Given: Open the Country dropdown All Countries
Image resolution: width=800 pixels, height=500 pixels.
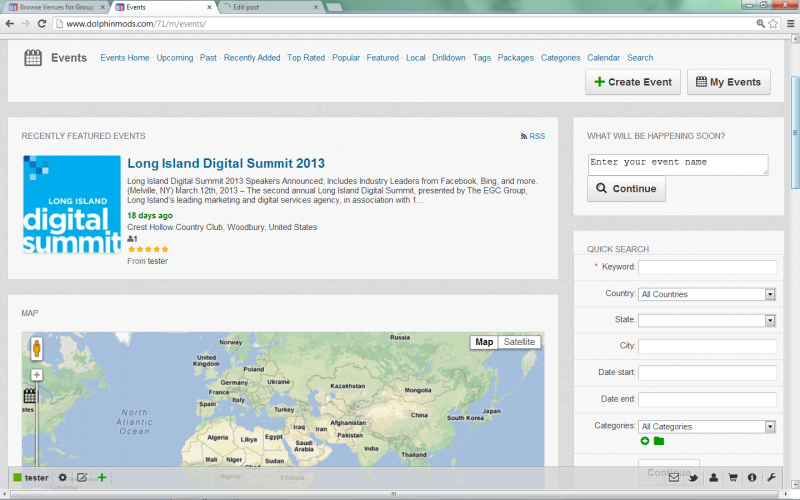Looking at the screenshot, I should click(707, 294).
